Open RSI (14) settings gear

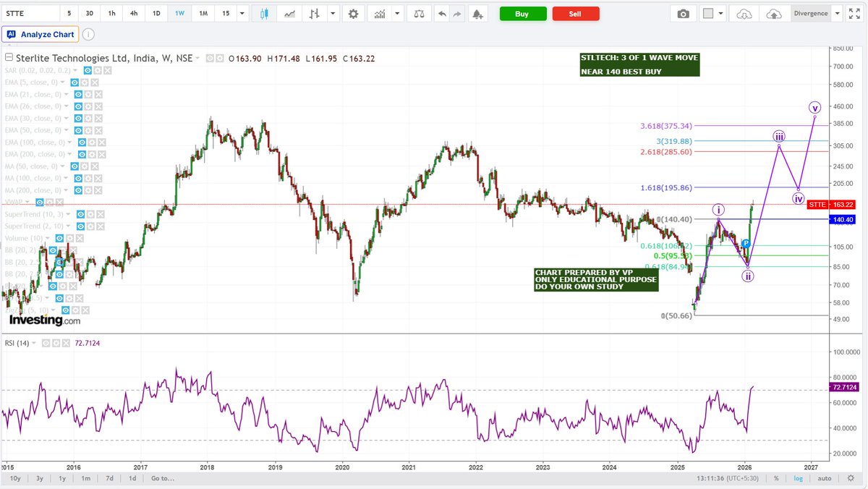click(x=56, y=343)
